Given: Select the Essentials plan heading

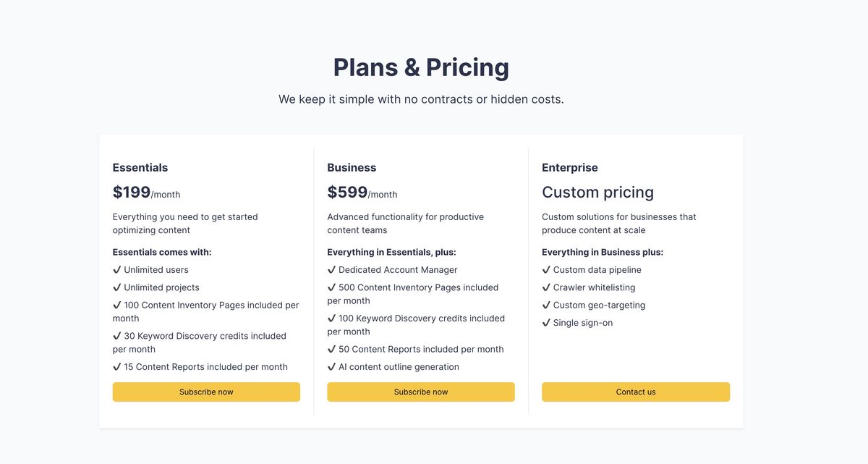Looking at the screenshot, I should point(140,167).
